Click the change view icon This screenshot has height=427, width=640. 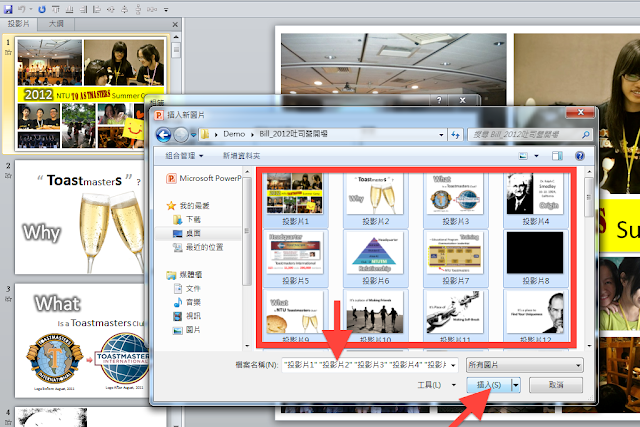coord(523,156)
